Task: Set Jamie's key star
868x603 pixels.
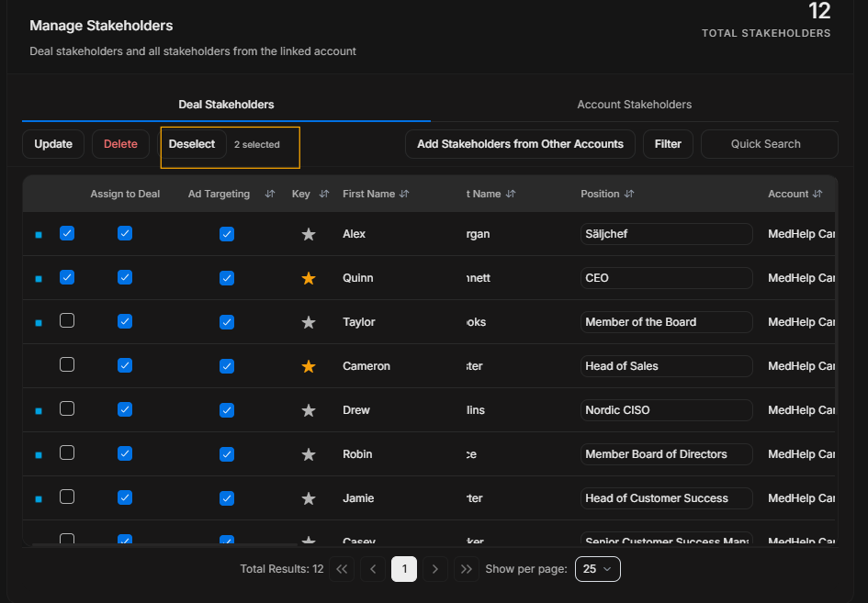Action: [309, 498]
